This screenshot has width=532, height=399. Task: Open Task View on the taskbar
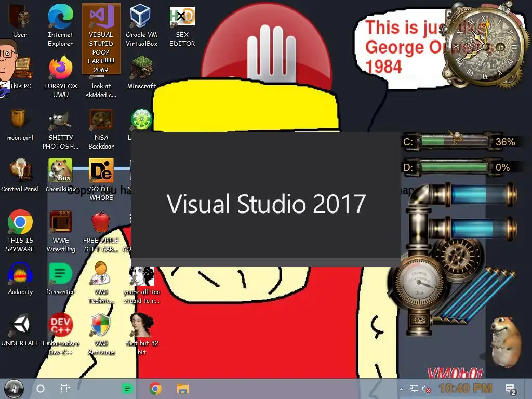(65, 389)
